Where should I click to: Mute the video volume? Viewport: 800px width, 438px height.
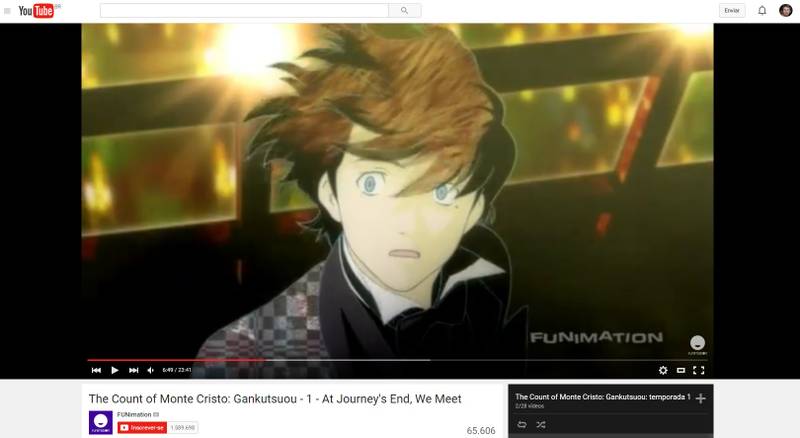151,370
